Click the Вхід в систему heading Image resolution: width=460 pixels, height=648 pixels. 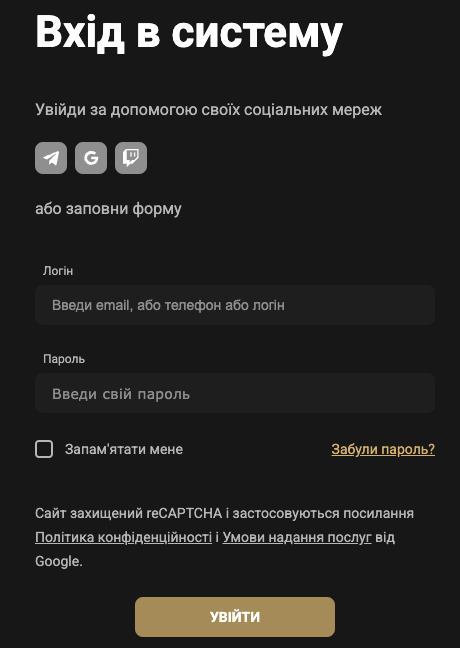pyautogui.click(x=189, y=33)
